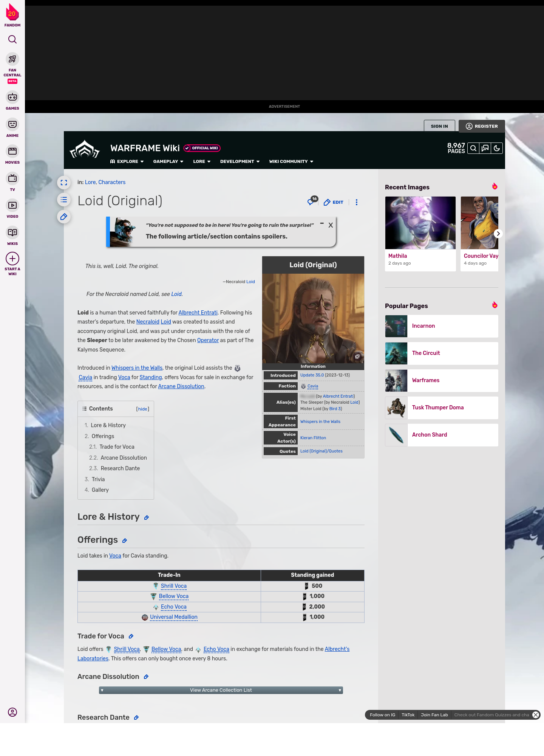Open the user profile icon in the sidebar
Screen dimensions: 544x756
click(12, 712)
